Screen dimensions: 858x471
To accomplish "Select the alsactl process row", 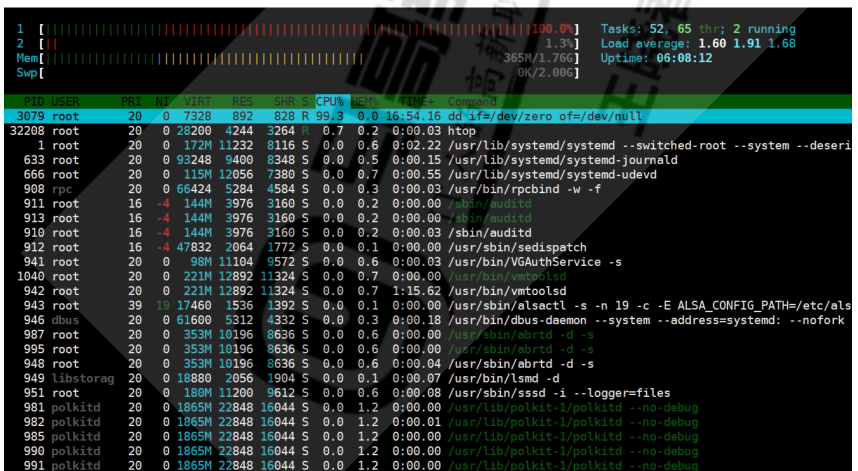I will click(428, 305).
